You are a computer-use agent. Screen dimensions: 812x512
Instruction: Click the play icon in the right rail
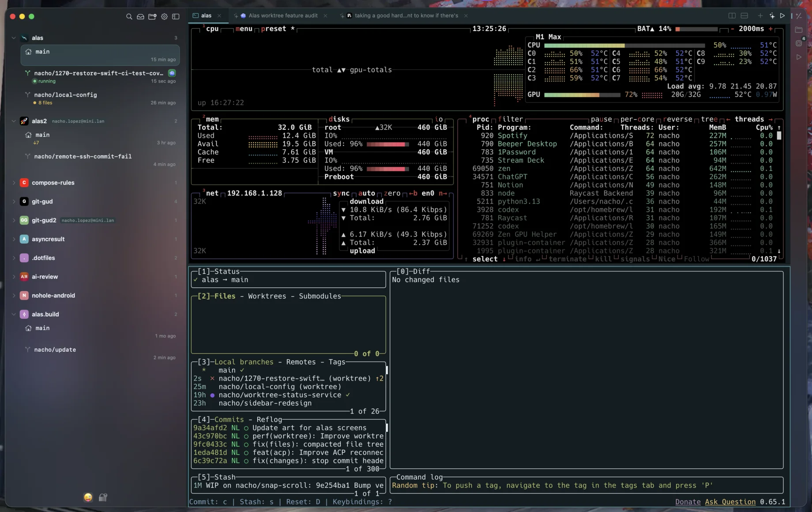coord(799,57)
